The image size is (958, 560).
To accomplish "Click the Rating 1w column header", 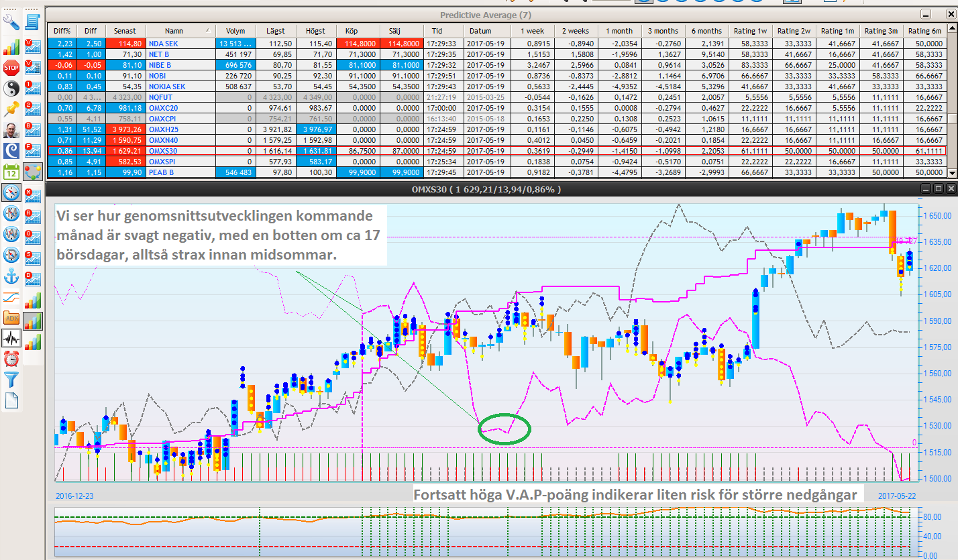I will tap(750, 31).
